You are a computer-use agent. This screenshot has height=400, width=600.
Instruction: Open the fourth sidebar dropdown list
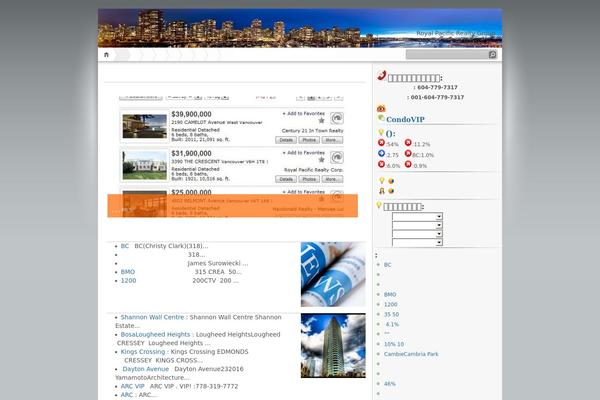417,242
